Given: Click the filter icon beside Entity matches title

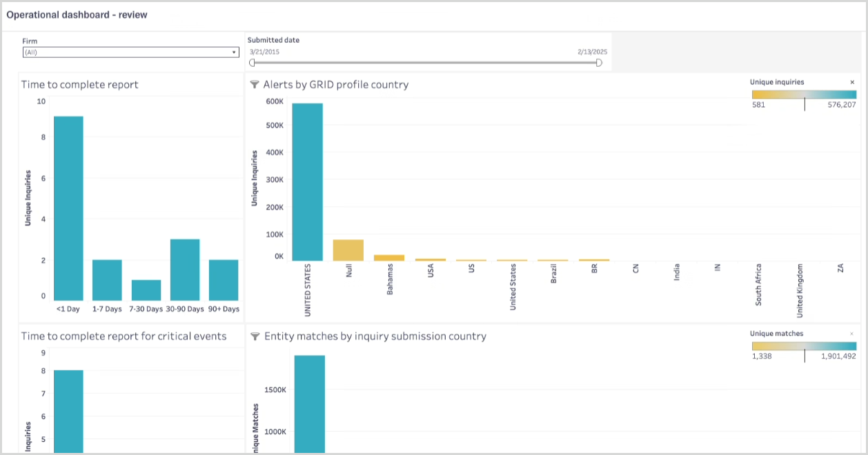Looking at the screenshot, I should 255,336.
